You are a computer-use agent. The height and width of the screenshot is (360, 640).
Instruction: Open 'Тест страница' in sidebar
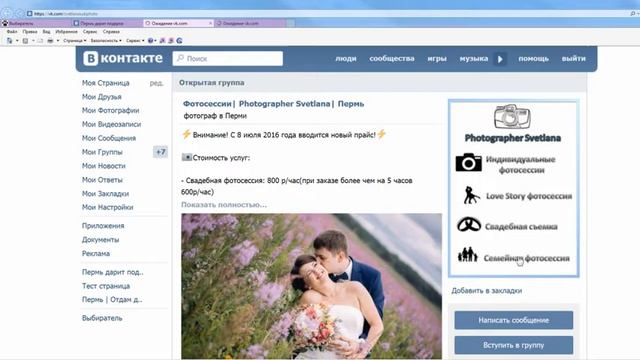106,286
